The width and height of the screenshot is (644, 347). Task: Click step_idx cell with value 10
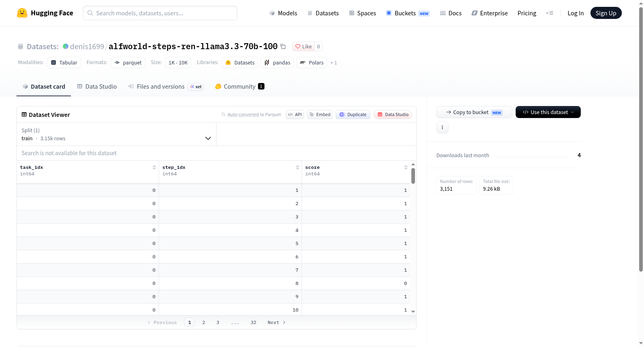pos(230,310)
